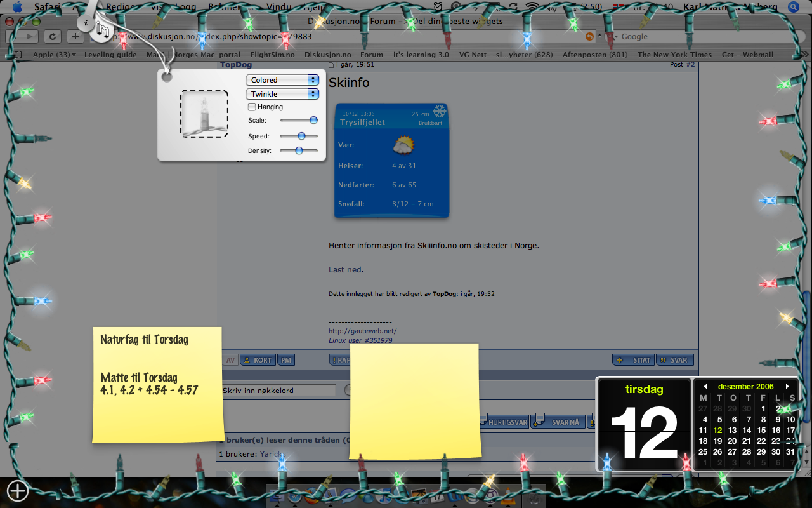Click the blank yellow sticky note
812x508 pixels.
click(415, 401)
